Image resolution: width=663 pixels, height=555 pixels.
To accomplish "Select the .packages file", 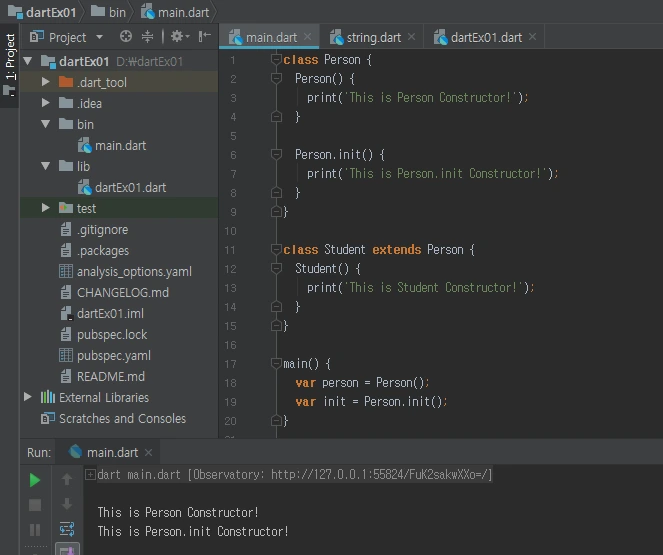I will [94, 251].
